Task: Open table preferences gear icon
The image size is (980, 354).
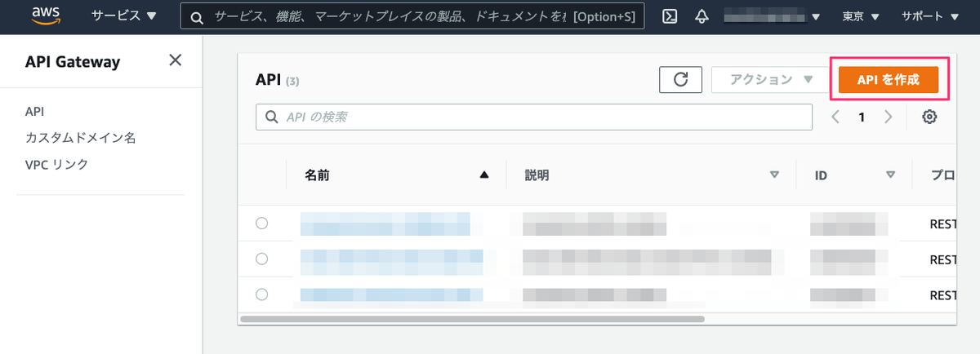Action: (x=929, y=117)
